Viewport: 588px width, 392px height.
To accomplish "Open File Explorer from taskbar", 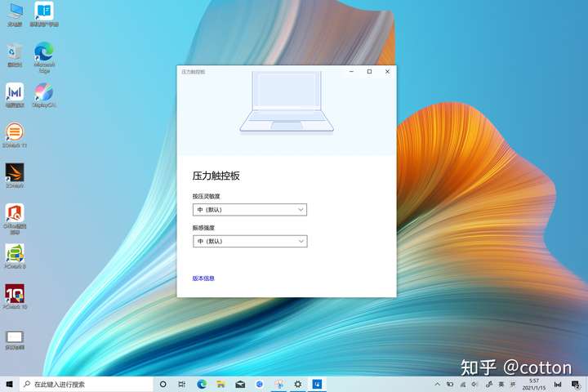I will click(220, 384).
